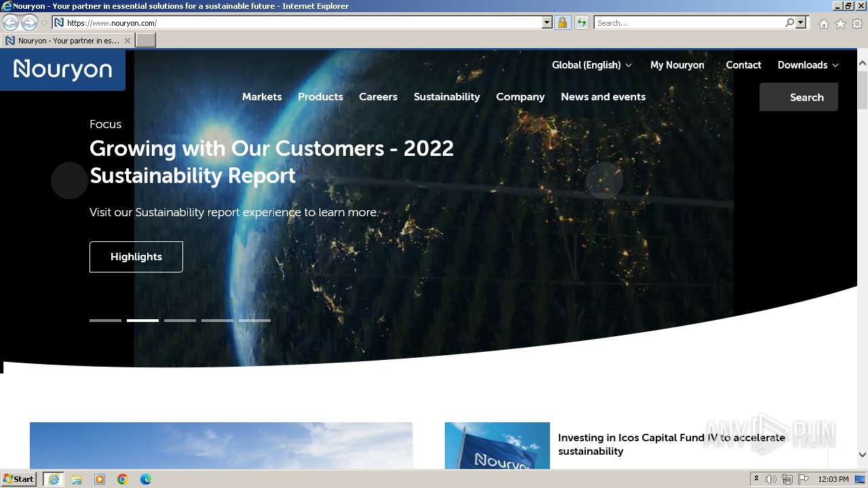Click the green Refresh page icon
This screenshot has height=488, width=868.
(581, 23)
